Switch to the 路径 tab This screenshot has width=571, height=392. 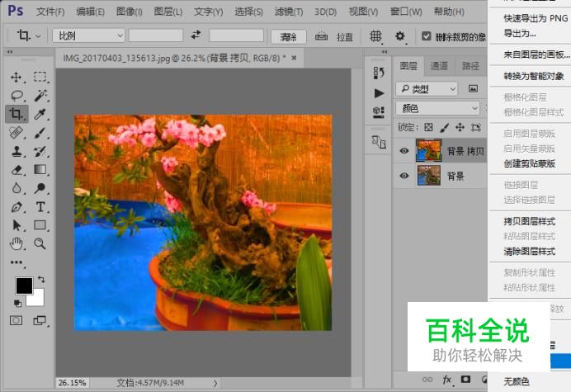click(x=470, y=66)
